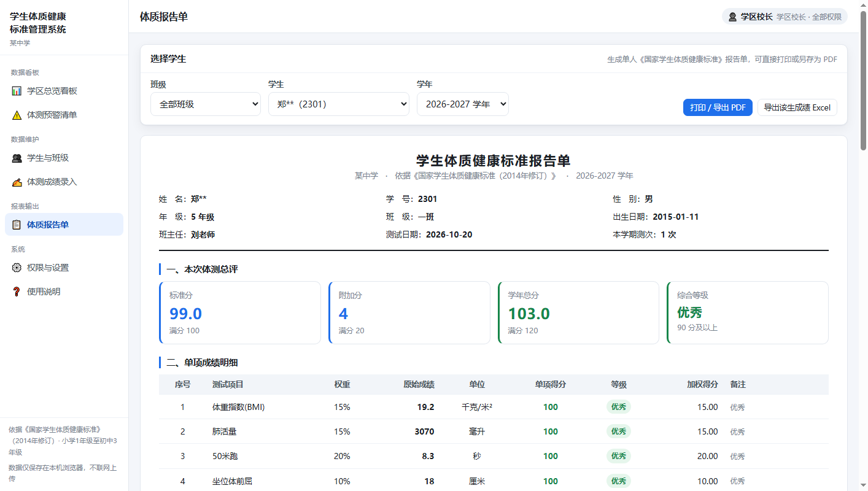Click the 附加分 value 4
Image resolution: width=868 pixels, height=491 pixels.
click(343, 314)
